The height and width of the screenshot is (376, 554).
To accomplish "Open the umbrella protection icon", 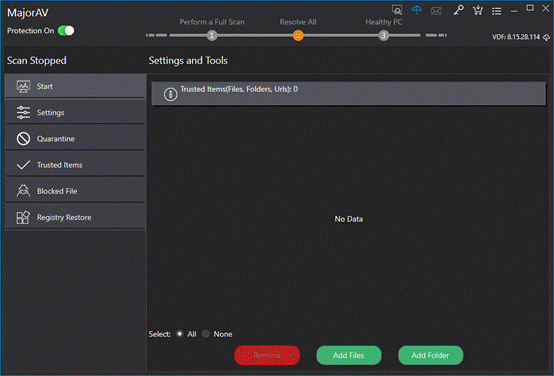I will 417,10.
